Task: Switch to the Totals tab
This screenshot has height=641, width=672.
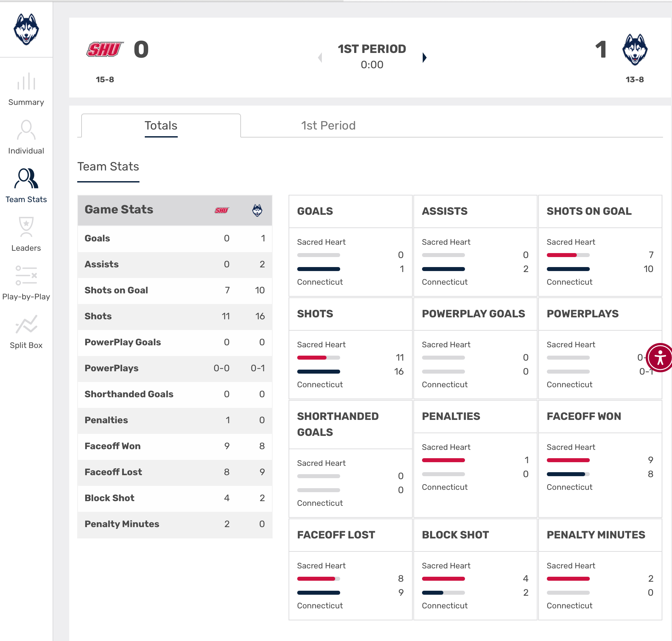Action: click(161, 126)
